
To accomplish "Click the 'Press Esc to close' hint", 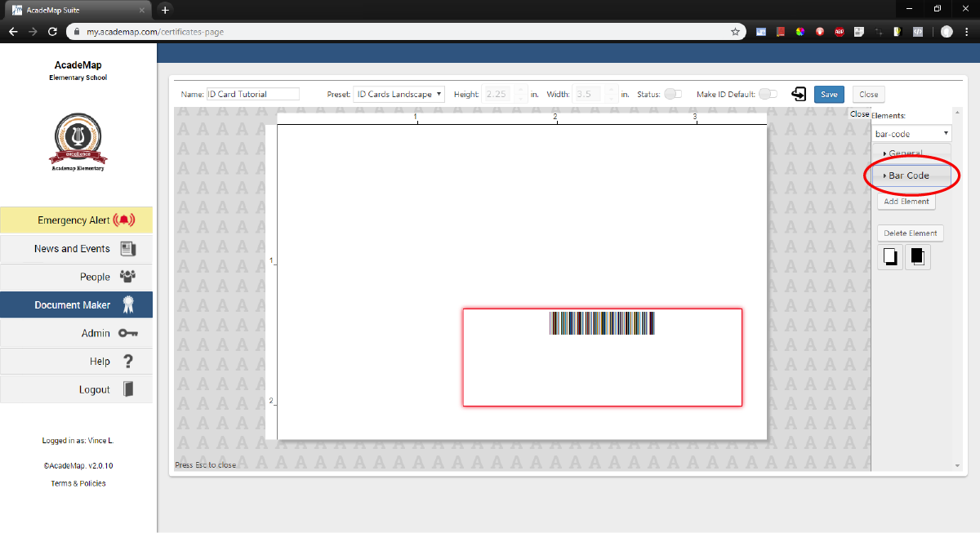I will (206, 465).
